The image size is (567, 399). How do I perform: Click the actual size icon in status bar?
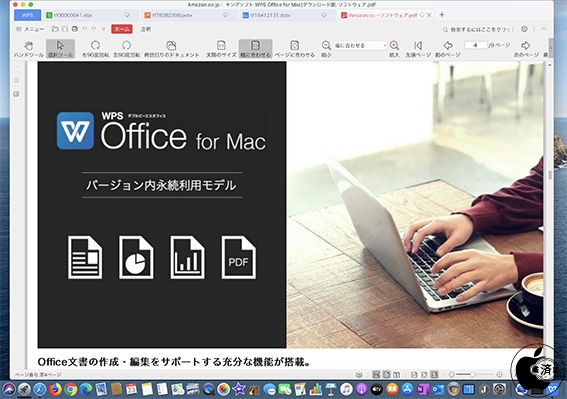tap(414, 374)
